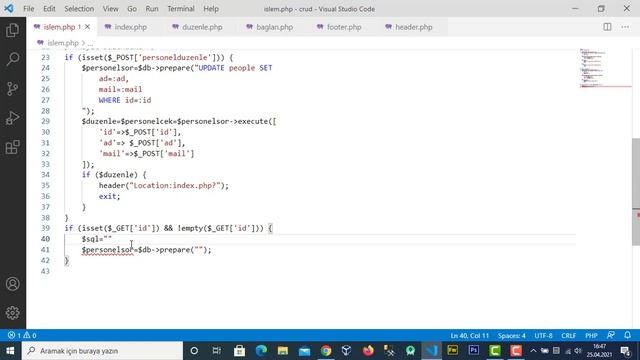Open the Manage gear icon
The height and width of the screenshot is (360, 640).
point(13,313)
